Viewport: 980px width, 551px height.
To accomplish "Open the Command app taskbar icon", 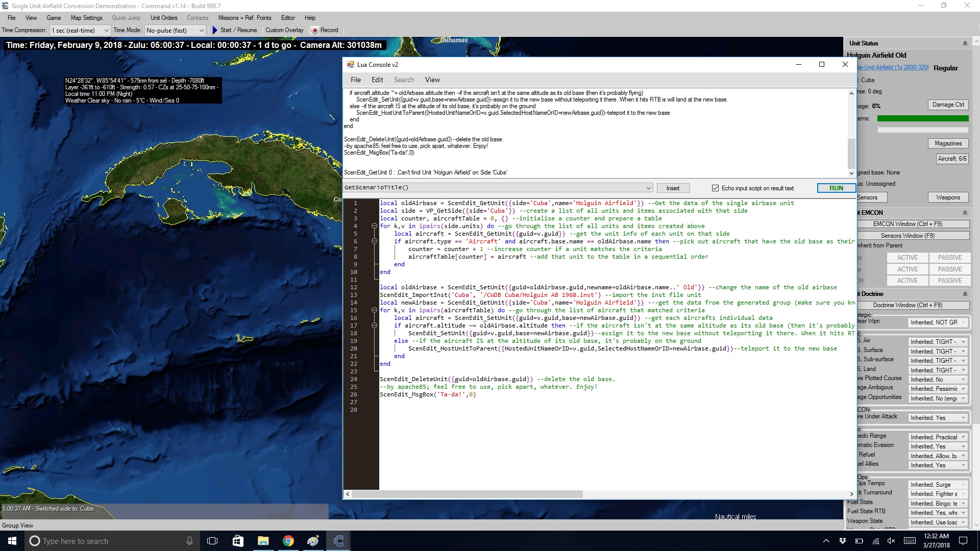I will pos(338,541).
